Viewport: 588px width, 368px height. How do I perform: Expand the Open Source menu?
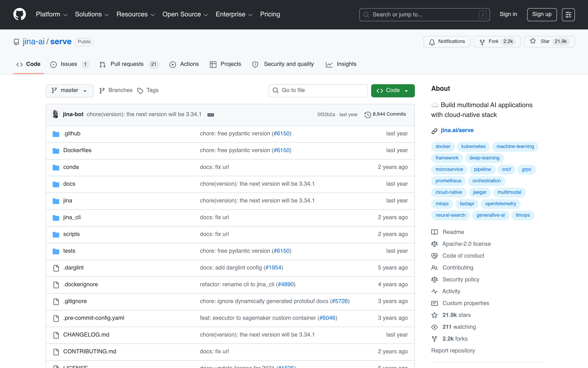coord(185,14)
